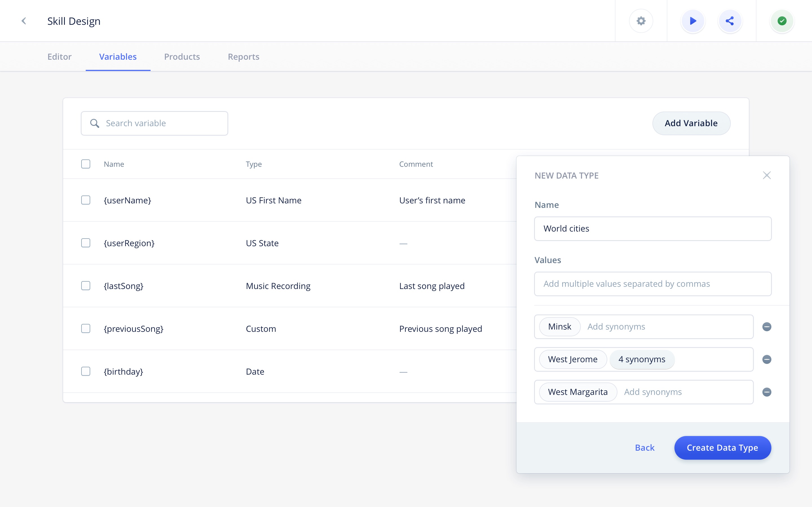This screenshot has width=812, height=507.
Task: Select the {userName} row checkbox
Action: pyautogui.click(x=85, y=200)
